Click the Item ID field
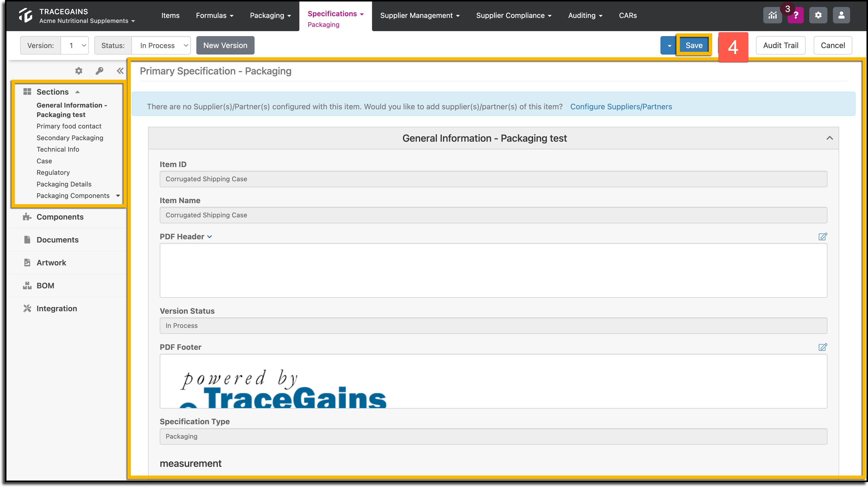This screenshot has width=868, height=487. click(x=493, y=179)
